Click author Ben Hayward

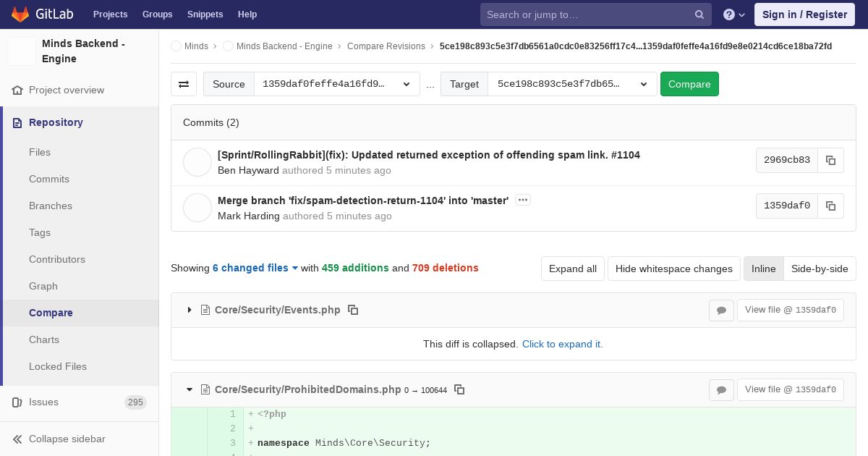[248, 171]
